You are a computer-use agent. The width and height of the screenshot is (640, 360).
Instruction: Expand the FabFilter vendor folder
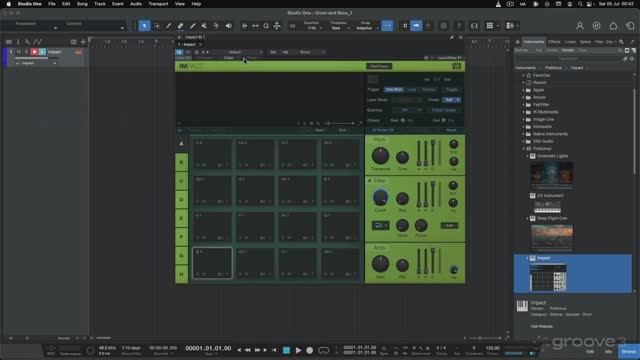524,104
